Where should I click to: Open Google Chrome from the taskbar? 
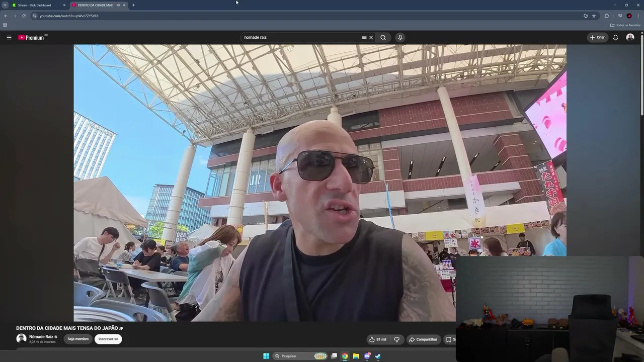(345, 356)
